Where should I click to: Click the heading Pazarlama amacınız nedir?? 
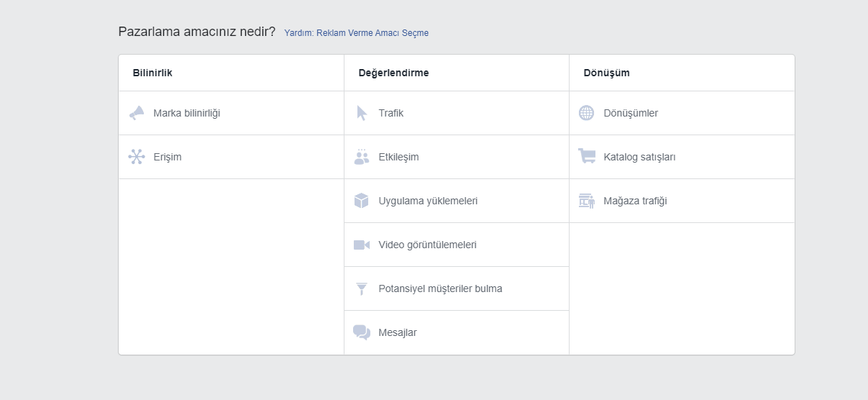coord(197,32)
